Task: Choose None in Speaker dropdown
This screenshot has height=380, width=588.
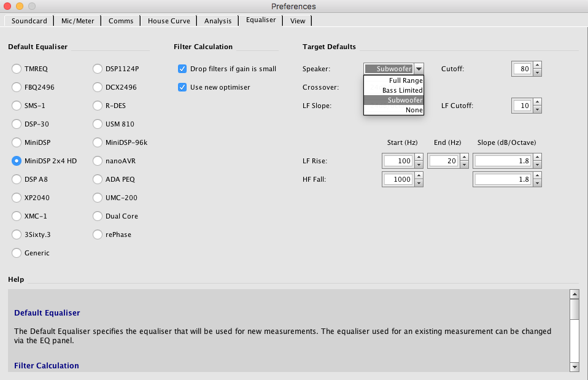Action: pos(394,109)
